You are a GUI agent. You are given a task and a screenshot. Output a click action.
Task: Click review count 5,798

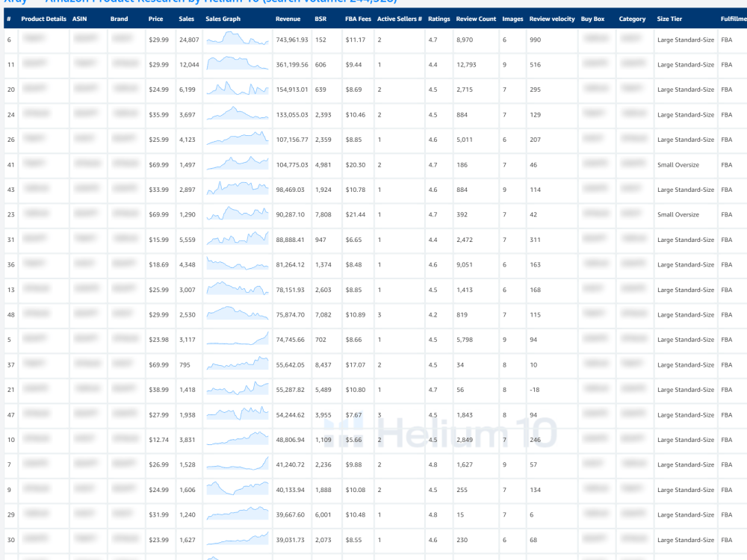click(x=465, y=340)
